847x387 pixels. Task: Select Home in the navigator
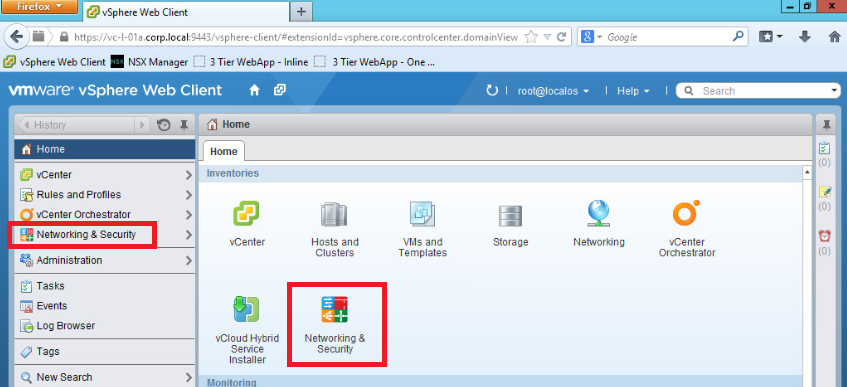tap(105, 149)
